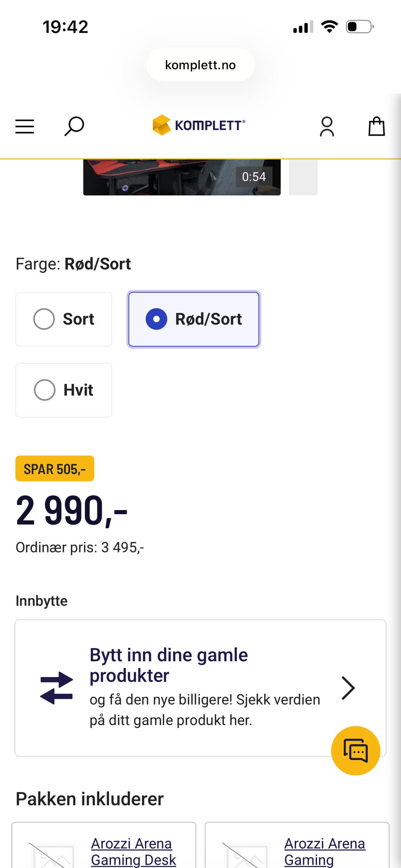Image resolution: width=401 pixels, height=868 pixels.
Task: Open 'Bytt inn dine gamle produkter' heading
Action: pyautogui.click(x=169, y=665)
